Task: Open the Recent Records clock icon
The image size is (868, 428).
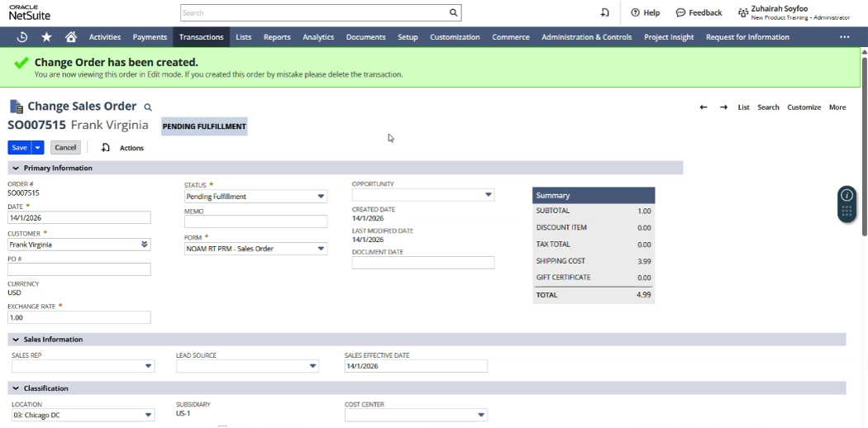Action: [x=22, y=37]
